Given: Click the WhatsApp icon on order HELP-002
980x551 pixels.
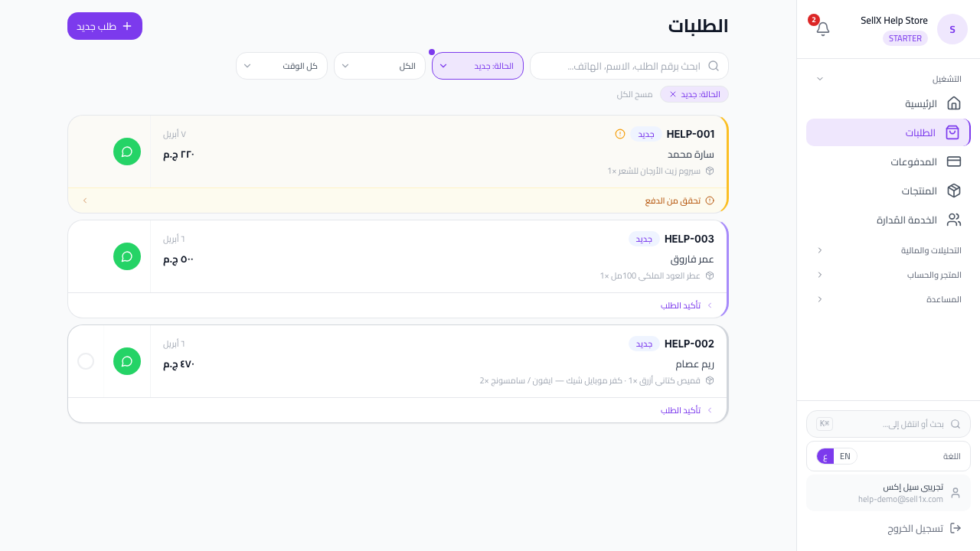Looking at the screenshot, I should click(127, 361).
